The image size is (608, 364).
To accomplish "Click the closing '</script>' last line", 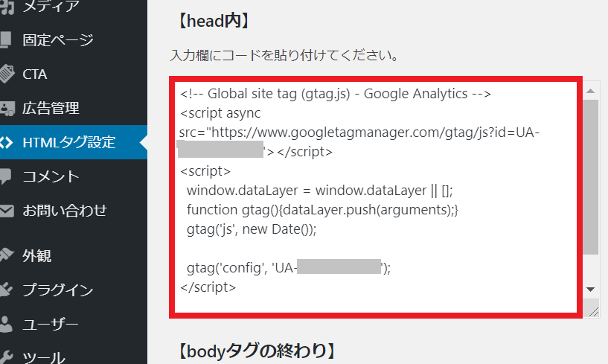I will tap(208, 287).
